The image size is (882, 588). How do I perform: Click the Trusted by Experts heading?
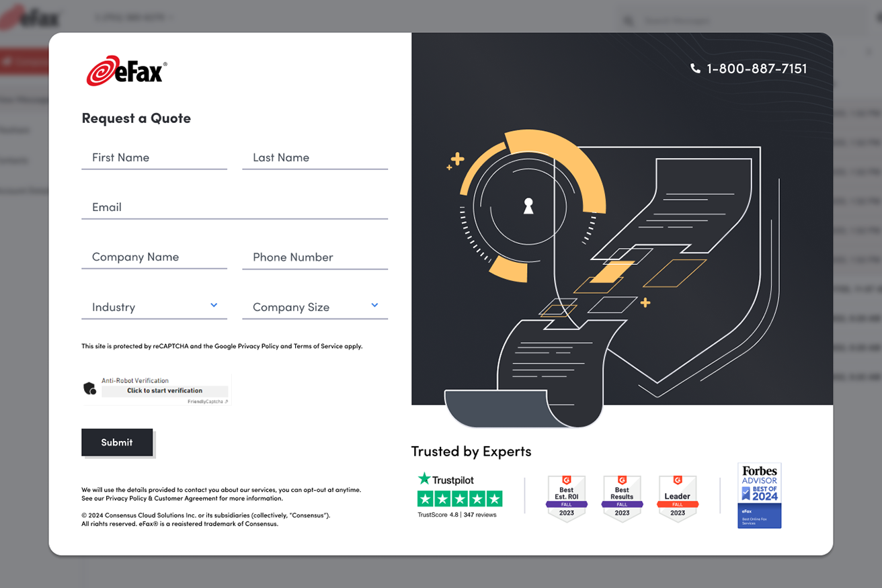[x=471, y=452]
